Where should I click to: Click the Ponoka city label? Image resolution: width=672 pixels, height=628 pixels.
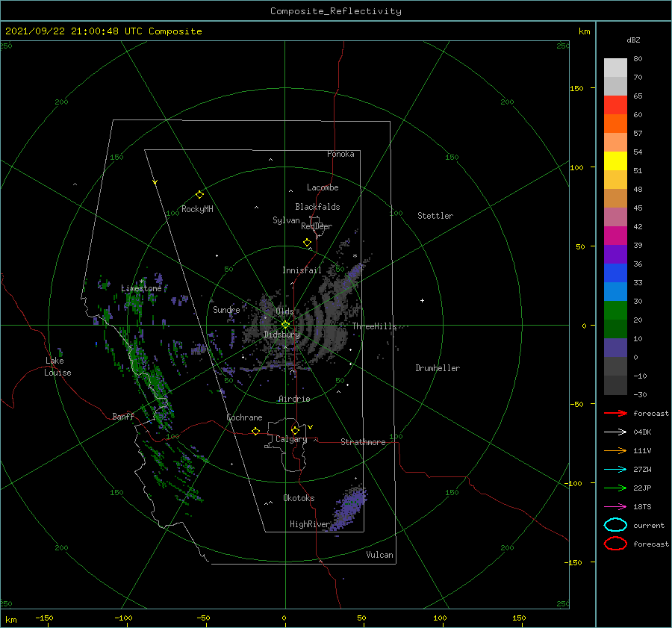[340, 154]
